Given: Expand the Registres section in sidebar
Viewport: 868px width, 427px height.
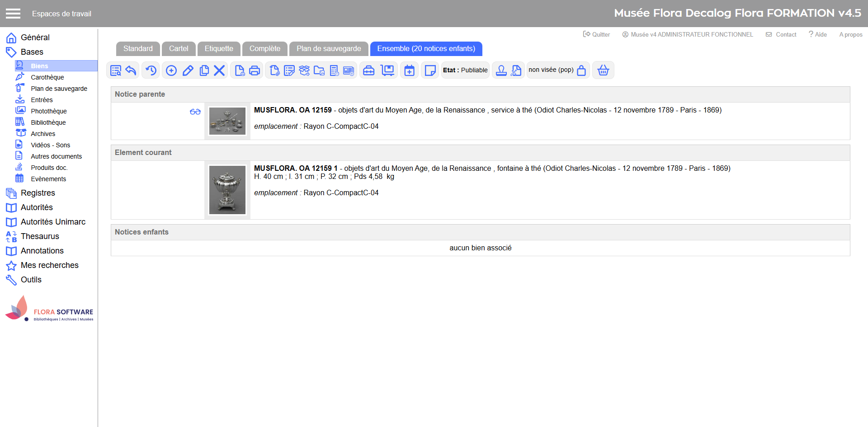Looking at the screenshot, I should pos(38,193).
